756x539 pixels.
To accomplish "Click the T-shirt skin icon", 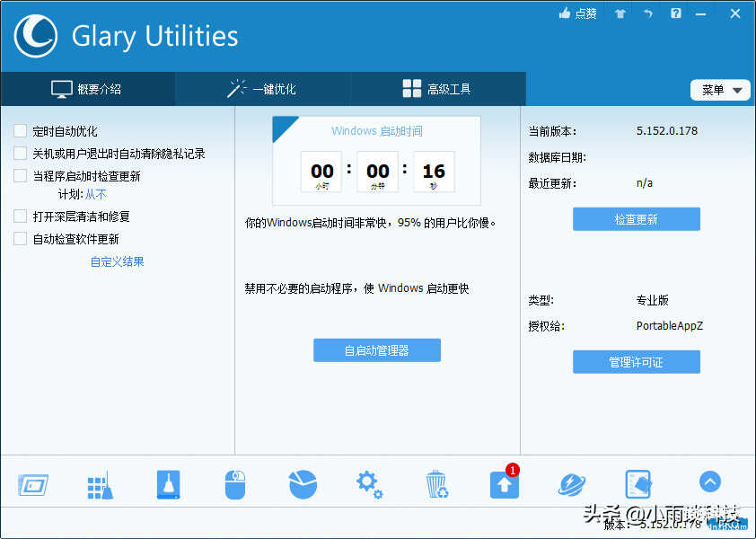I will coord(620,13).
